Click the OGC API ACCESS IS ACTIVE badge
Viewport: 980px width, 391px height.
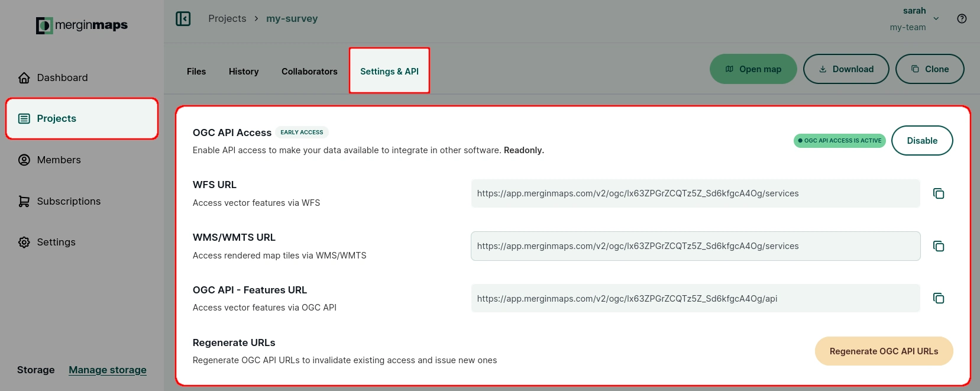coord(840,141)
